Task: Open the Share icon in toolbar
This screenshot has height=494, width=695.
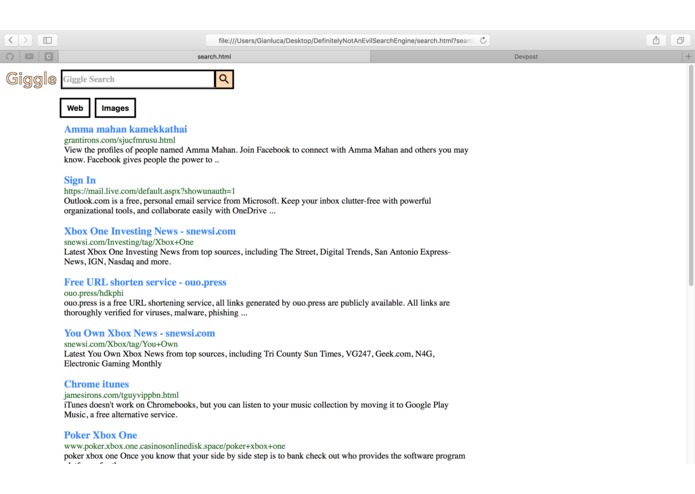Action: [x=656, y=40]
